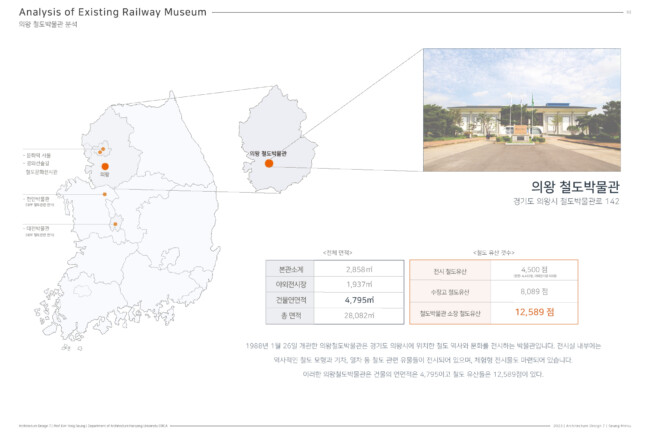Click the large orange Uiwang marker on Korea map
The height and width of the screenshot is (433, 650).
point(104,168)
